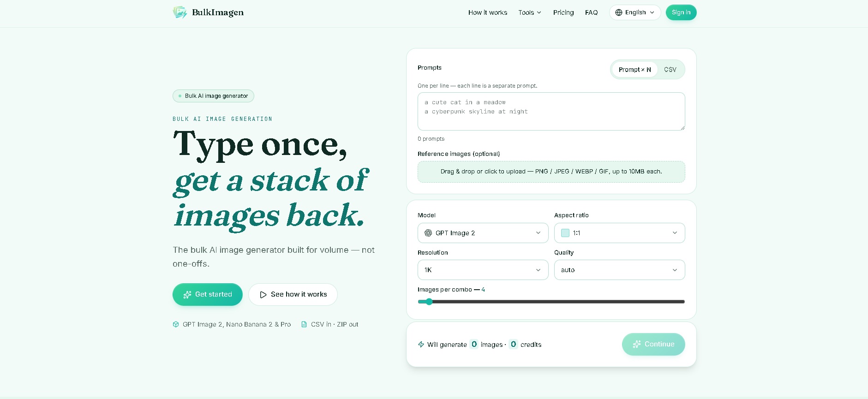Open the Resolution dropdown showing 1K

point(483,270)
